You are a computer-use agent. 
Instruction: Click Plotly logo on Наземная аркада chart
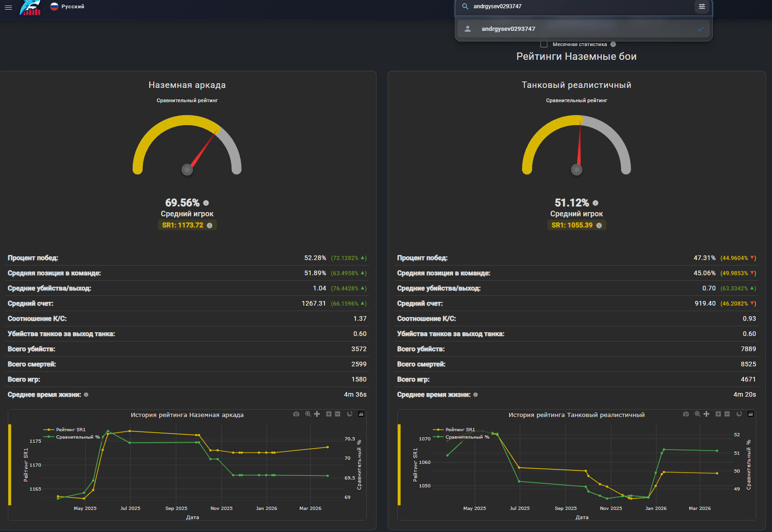click(361, 414)
